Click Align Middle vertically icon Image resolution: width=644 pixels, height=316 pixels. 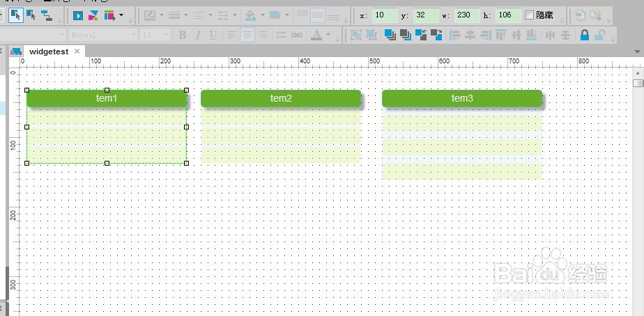pyautogui.click(x=516, y=35)
